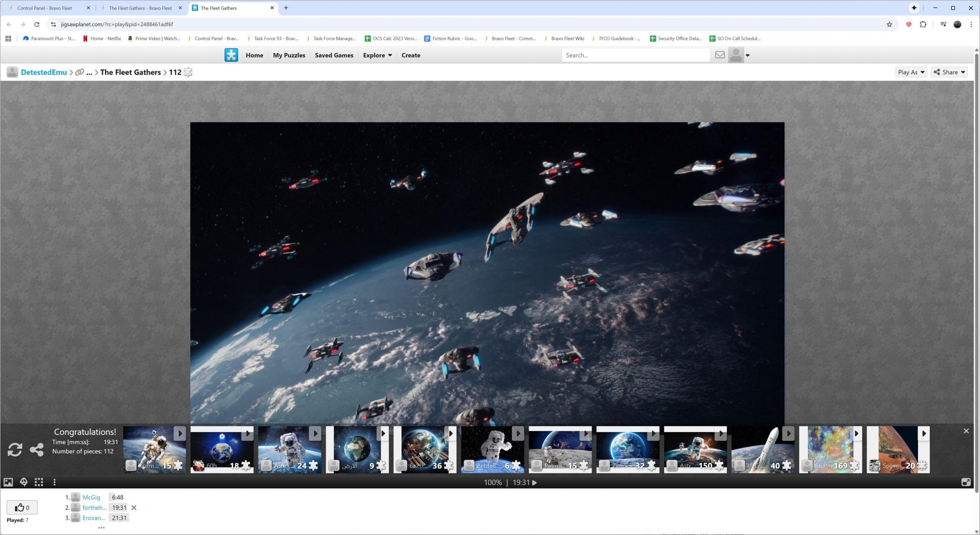The width and height of the screenshot is (980, 535).
Task: Open the messages envelope icon
Action: point(720,55)
